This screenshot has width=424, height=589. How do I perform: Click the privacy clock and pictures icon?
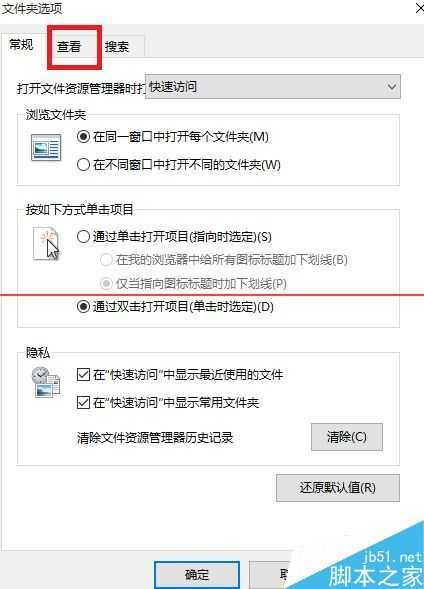(46, 382)
